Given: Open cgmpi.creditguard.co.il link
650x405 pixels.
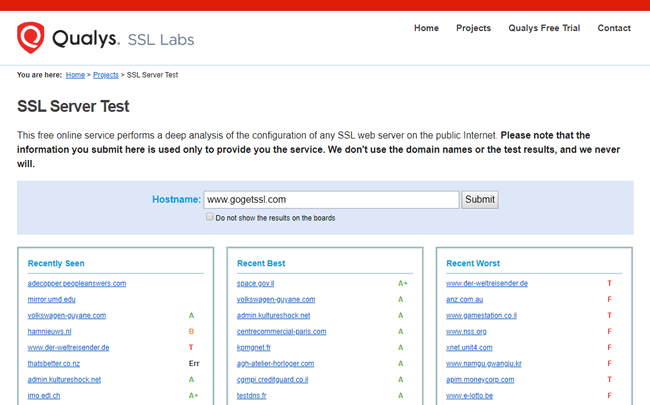Looking at the screenshot, I should pos(272,380).
